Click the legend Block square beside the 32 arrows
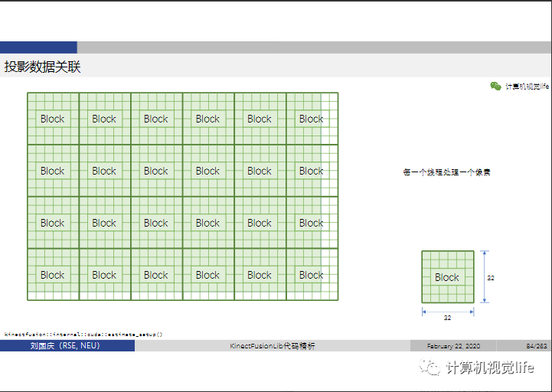The image size is (552, 392). tap(448, 277)
